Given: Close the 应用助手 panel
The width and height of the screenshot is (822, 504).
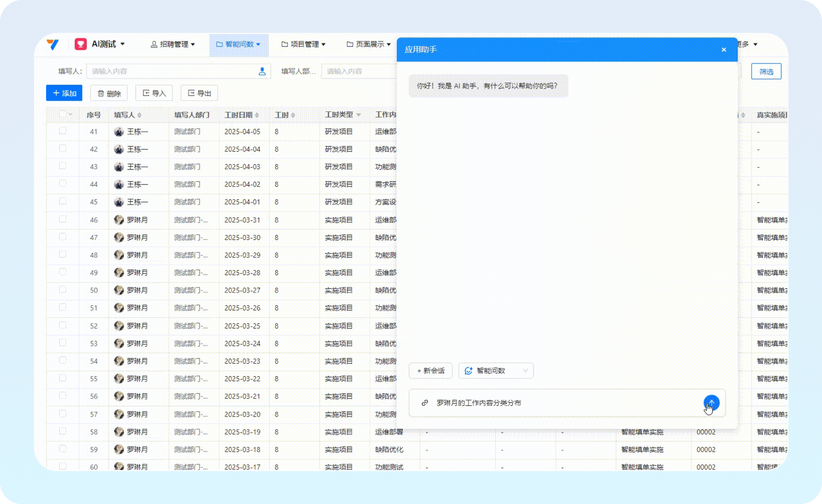Looking at the screenshot, I should click(x=723, y=50).
